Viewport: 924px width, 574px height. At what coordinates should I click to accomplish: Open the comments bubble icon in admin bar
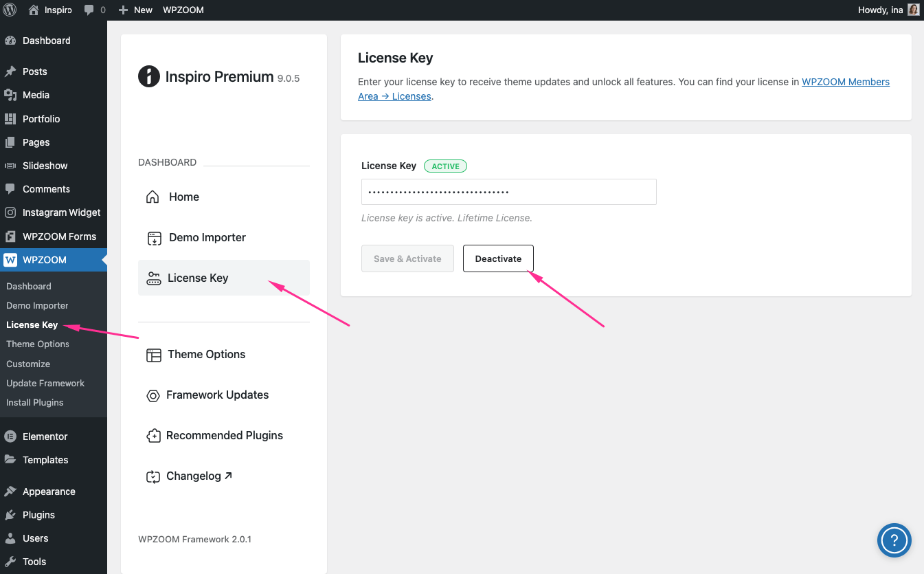coord(89,10)
